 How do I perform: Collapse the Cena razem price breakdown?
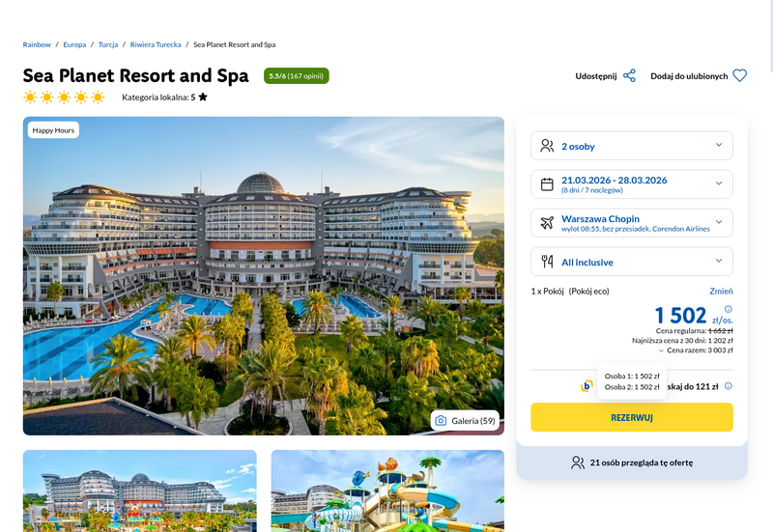coord(696,350)
